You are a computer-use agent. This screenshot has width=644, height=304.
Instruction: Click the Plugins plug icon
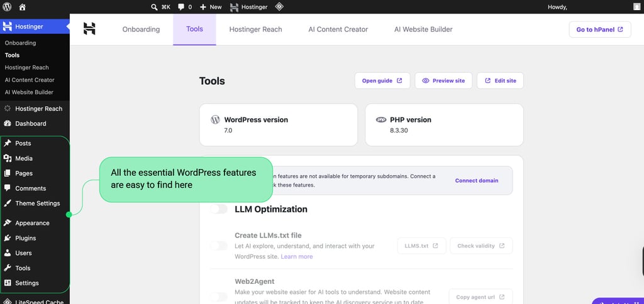(x=8, y=238)
